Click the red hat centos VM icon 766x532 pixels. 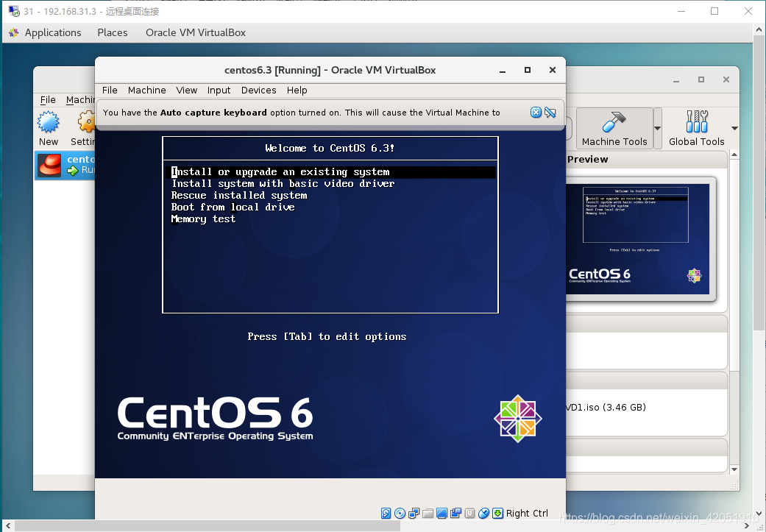pyautogui.click(x=50, y=165)
